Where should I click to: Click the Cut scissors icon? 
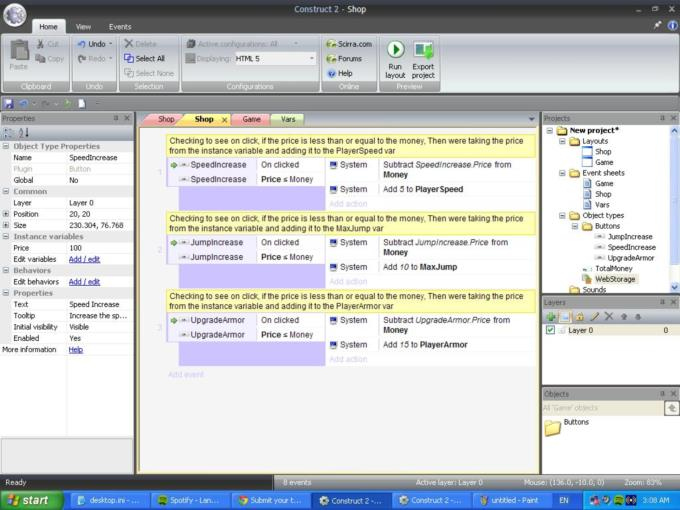[x=40, y=44]
